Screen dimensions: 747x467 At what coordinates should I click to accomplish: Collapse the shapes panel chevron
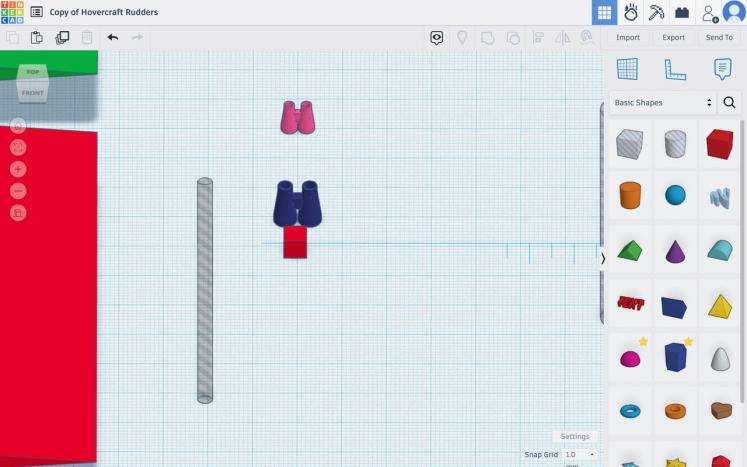(x=602, y=258)
